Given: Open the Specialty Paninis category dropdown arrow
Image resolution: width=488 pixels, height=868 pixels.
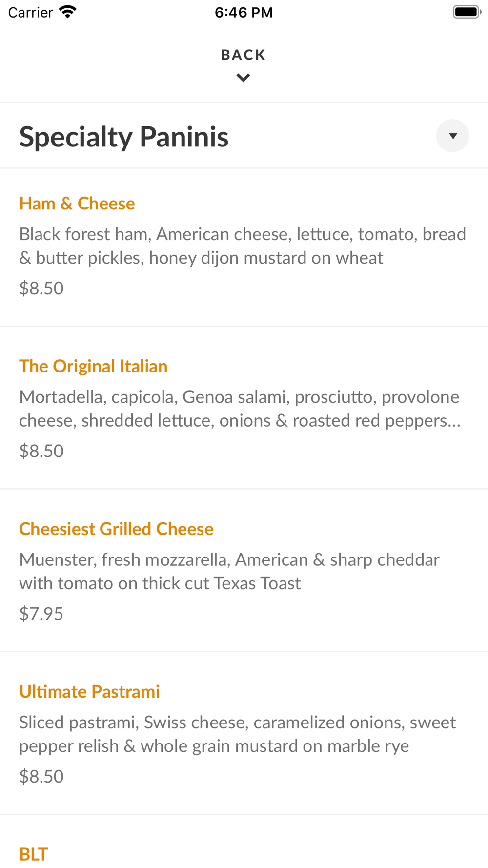Looking at the screenshot, I should tap(452, 136).
